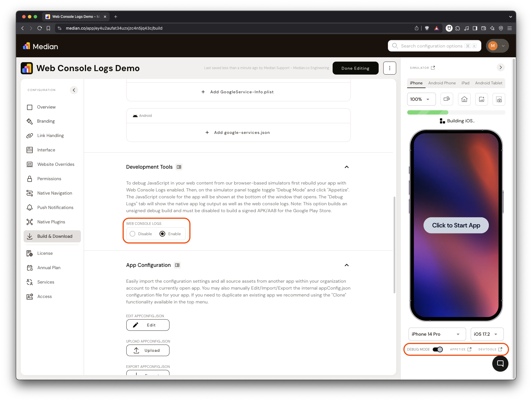
Task: Click the main content vertical scrollbar
Action: 394,245
